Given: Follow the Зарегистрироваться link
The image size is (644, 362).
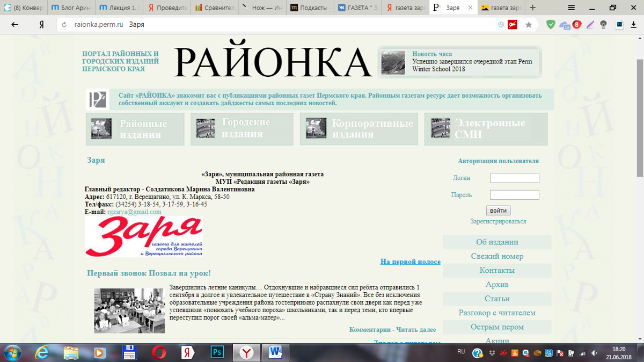Looking at the screenshot, I should click(498, 221).
